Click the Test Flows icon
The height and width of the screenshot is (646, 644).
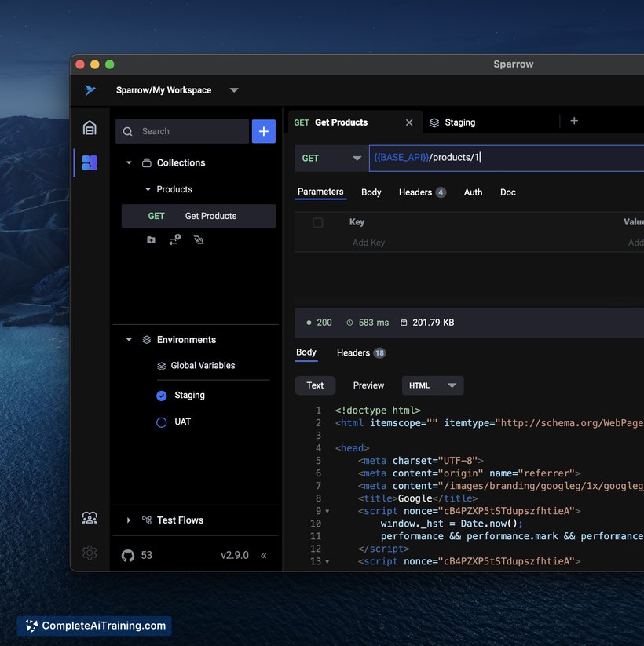[x=147, y=520]
